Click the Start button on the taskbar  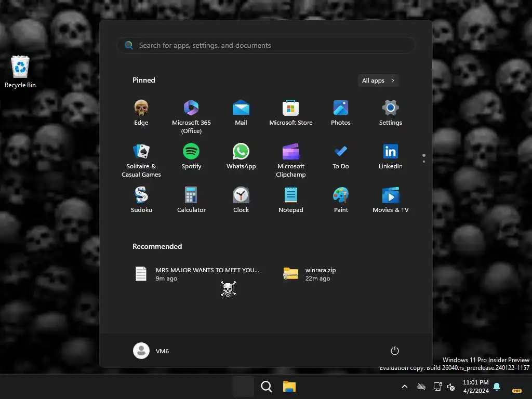pos(243,387)
